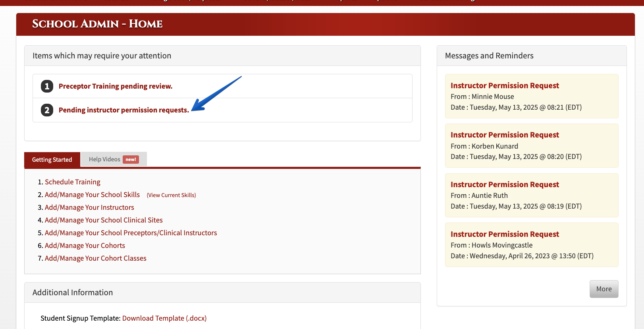The width and height of the screenshot is (644, 329).
Task: Open Instructor Permission Request from Howls Movingcastle
Action: (x=505, y=234)
